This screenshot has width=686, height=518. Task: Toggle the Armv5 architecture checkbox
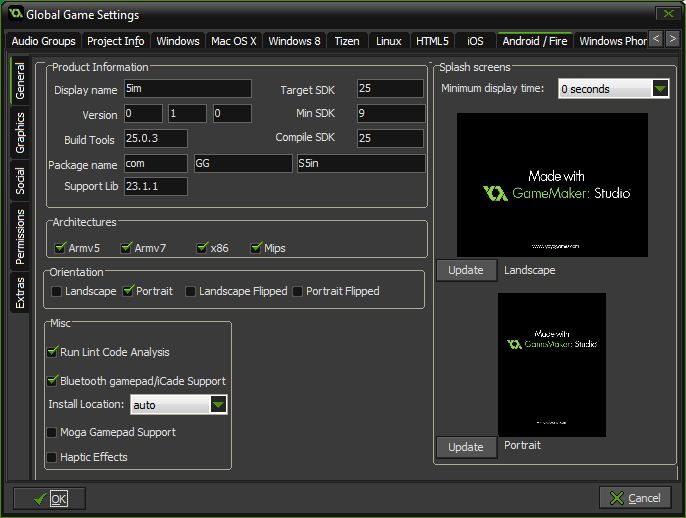[x=60, y=248]
